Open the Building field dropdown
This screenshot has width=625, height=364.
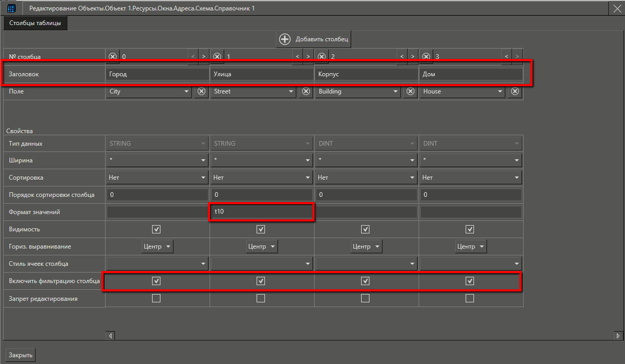[x=396, y=91]
